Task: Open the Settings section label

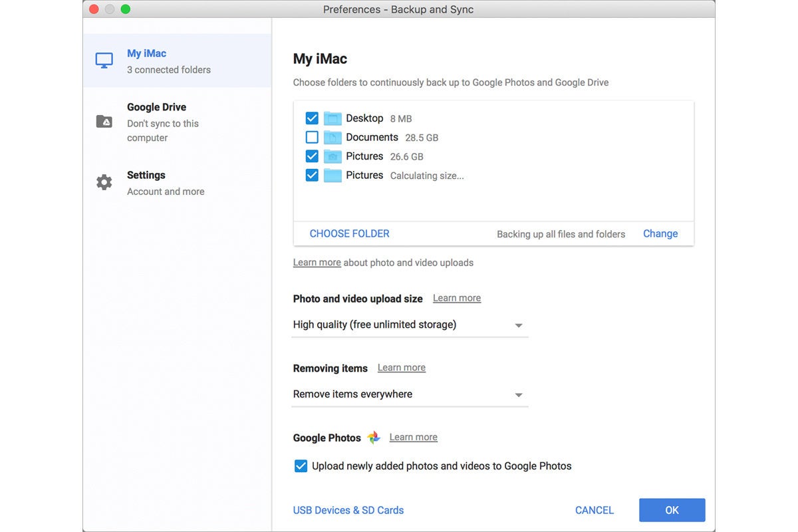Action: tap(146, 176)
